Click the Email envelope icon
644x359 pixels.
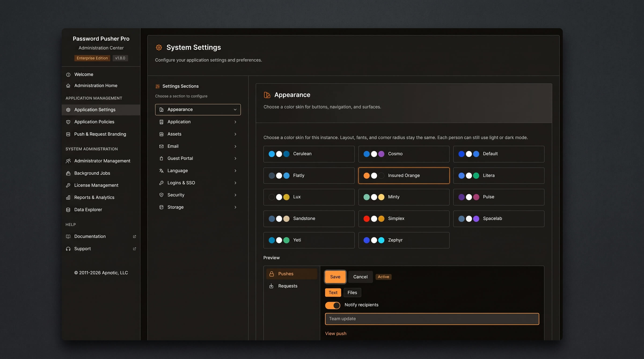click(161, 147)
